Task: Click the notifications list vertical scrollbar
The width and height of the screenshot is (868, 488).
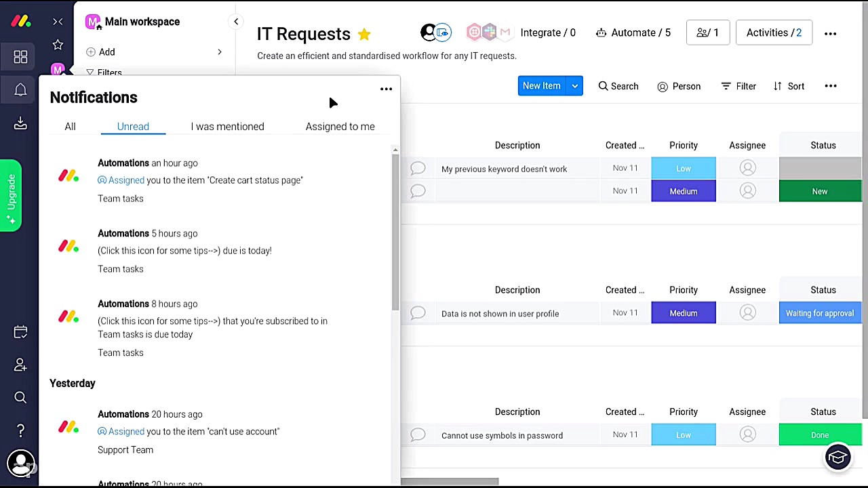Action: pyautogui.click(x=395, y=230)
